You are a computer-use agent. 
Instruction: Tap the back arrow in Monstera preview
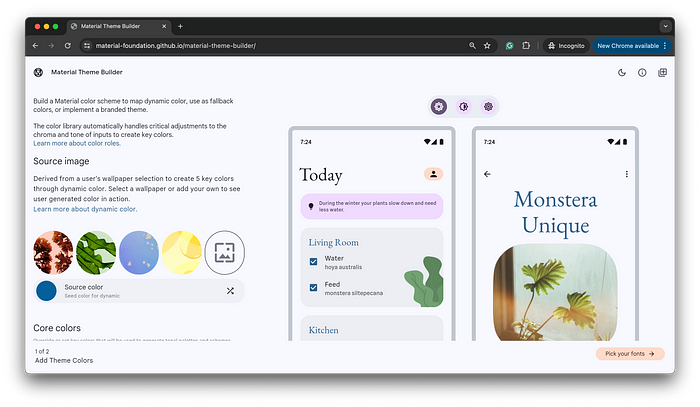[x=487, y=174]
